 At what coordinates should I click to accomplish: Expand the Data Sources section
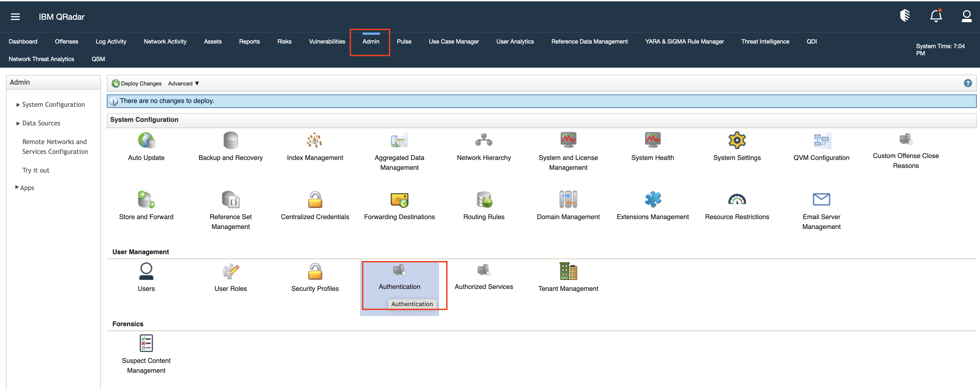tap(41, 123)
